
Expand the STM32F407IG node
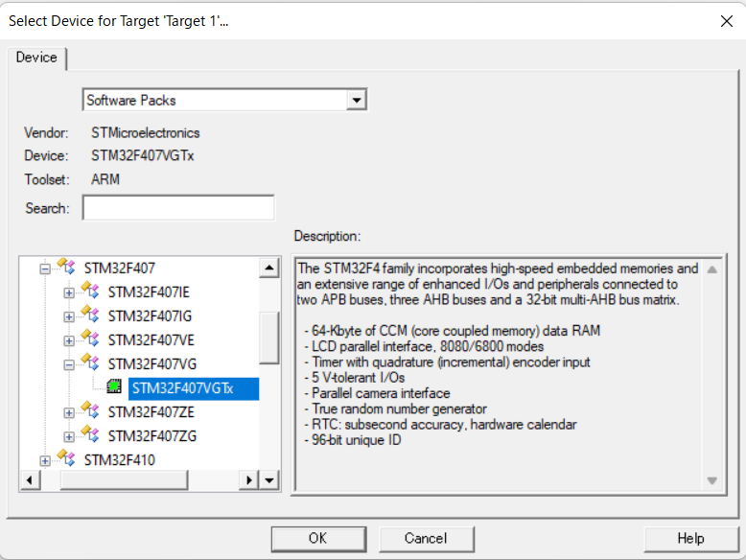click(69, 316)
